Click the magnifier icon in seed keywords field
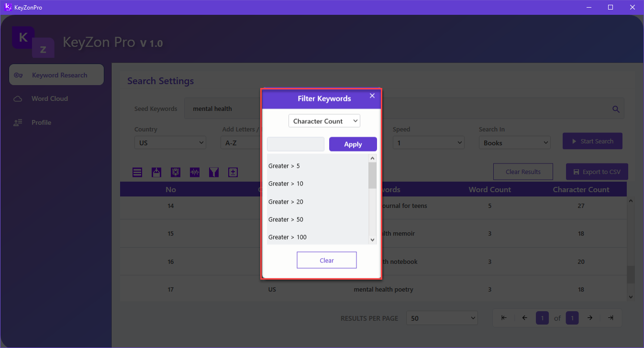644x348 pixels. click(616, 109)
